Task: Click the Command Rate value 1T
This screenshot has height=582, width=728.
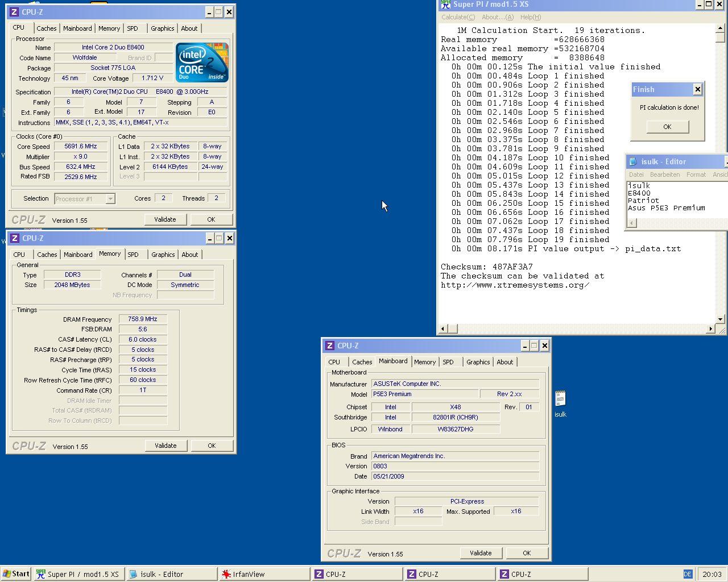Action: pos(143,390)
